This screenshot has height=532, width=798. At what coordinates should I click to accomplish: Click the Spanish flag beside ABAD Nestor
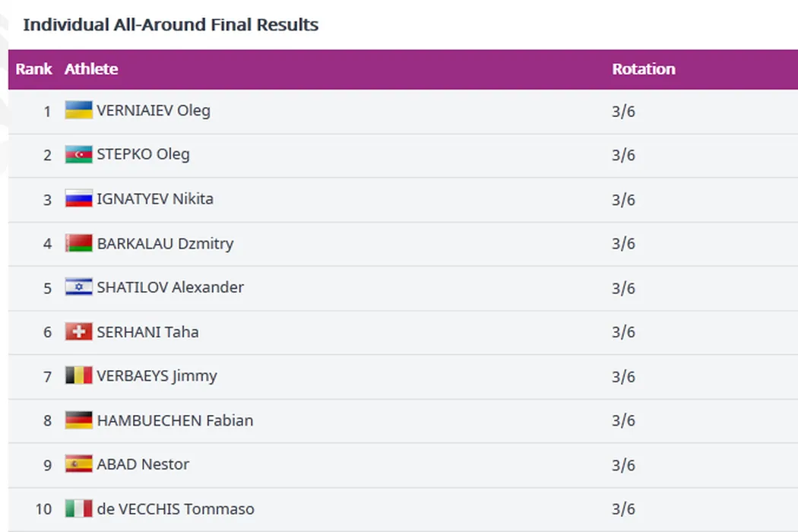78,464
